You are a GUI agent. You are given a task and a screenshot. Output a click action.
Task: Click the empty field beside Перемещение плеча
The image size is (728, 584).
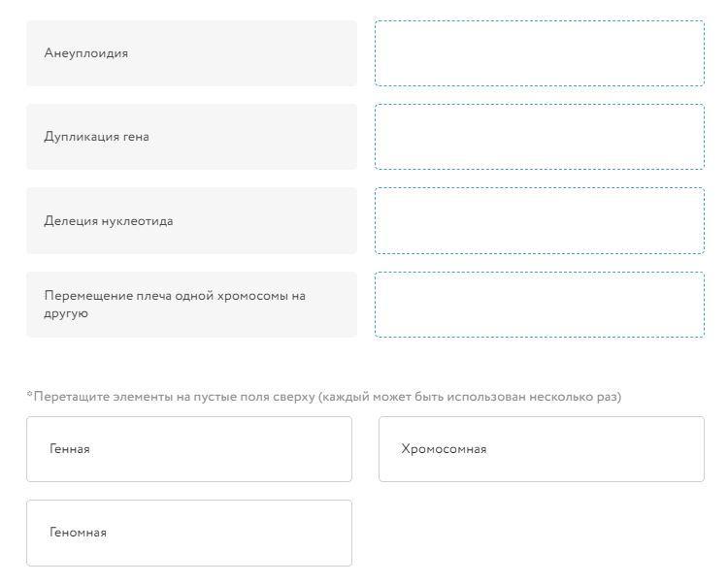click(540, 305)
